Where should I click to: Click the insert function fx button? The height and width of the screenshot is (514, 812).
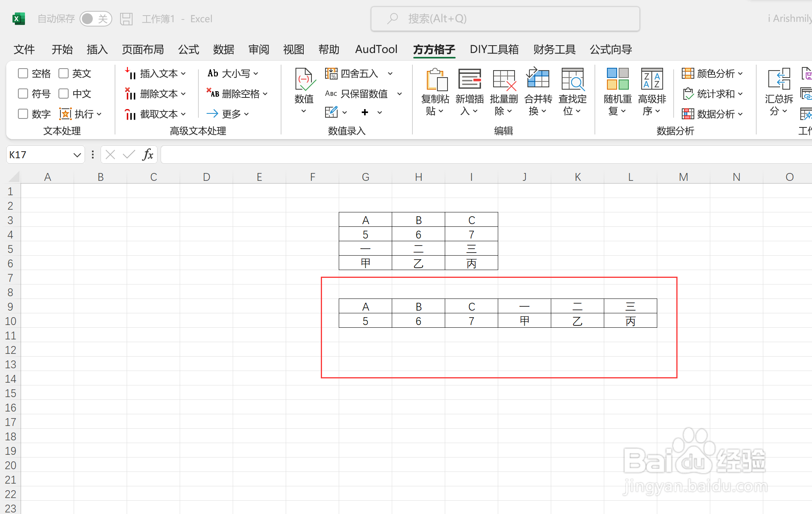click(x=147, y=154)
